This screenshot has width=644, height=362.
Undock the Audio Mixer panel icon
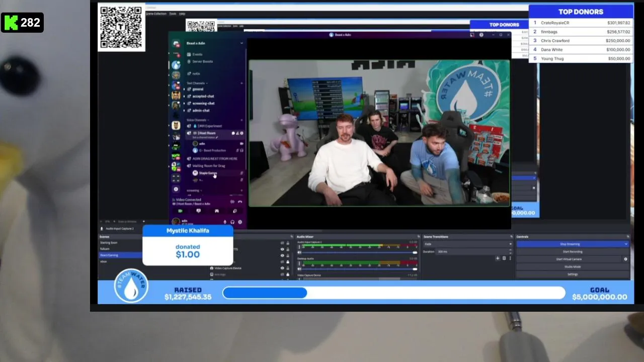(x=418, y=236)
